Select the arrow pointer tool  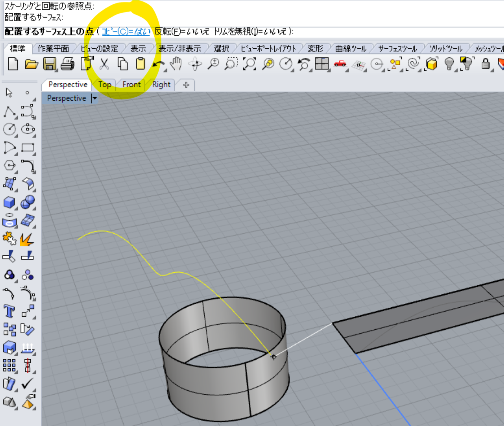point(9,93)
